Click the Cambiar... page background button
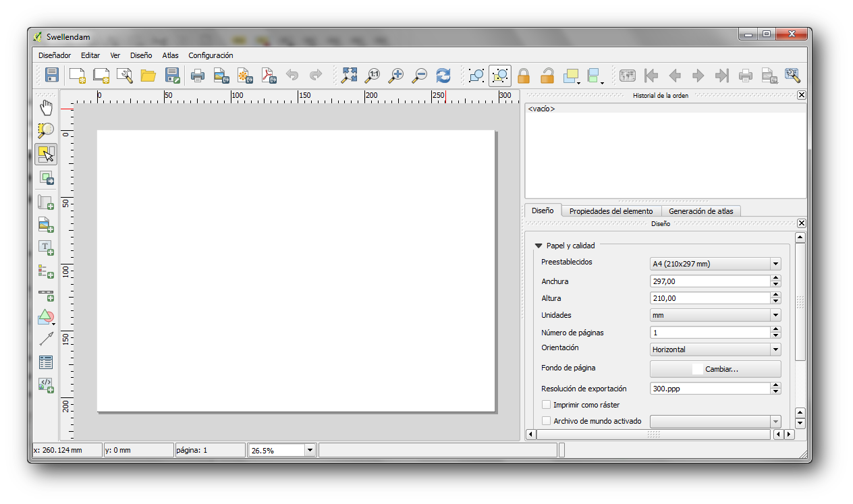Image resolution: width=853 pixels, height=504 pixels. 715,369
